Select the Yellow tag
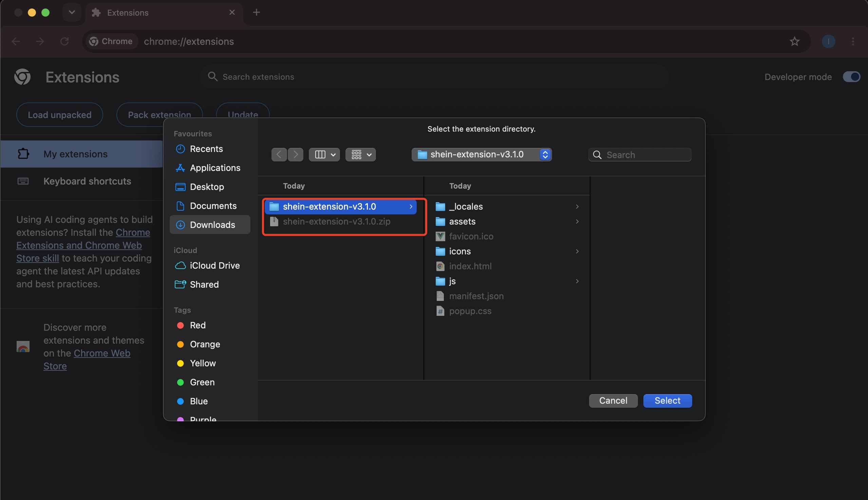The image size is (868, 500). point(210,363)
